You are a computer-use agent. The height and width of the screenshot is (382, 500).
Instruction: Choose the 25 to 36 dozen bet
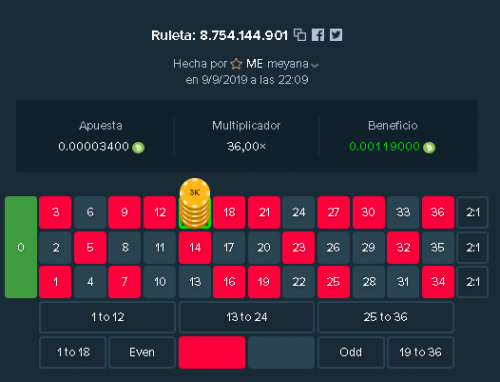click(x=386, y=317)
